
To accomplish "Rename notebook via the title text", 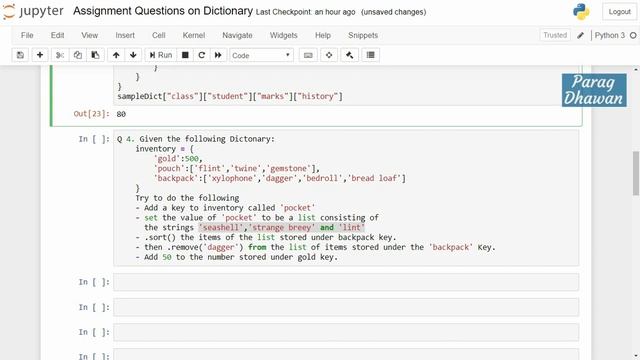I will point(163,11).
